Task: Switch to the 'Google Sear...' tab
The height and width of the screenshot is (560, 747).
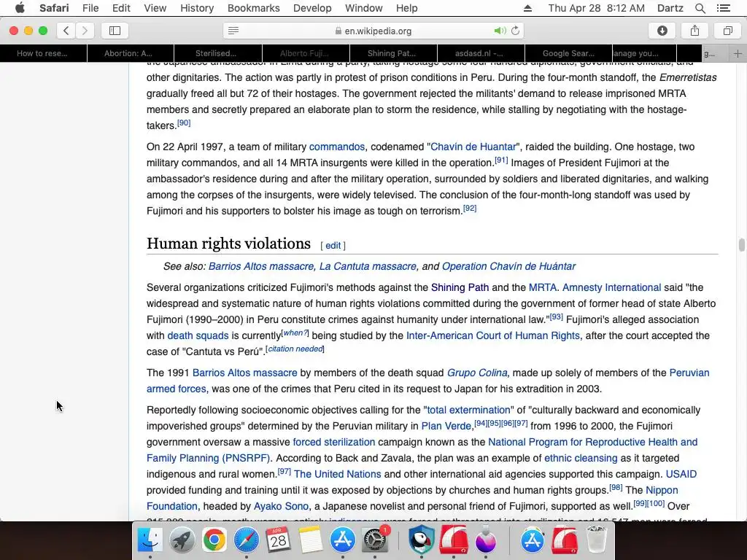Action: [568, 53]
